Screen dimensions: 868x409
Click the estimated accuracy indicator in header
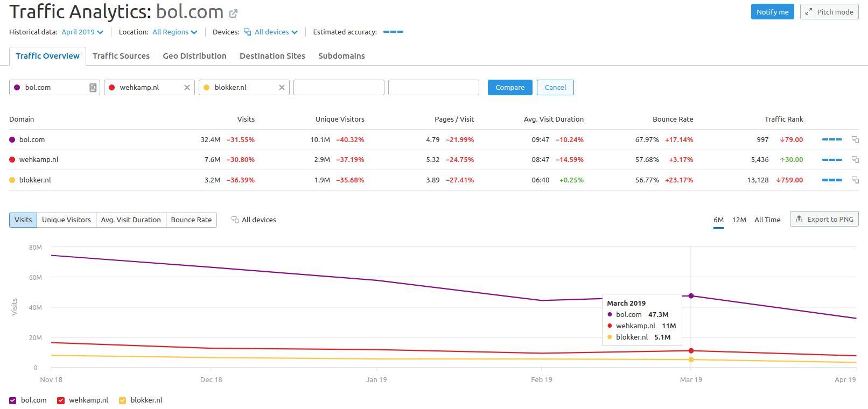393,32
